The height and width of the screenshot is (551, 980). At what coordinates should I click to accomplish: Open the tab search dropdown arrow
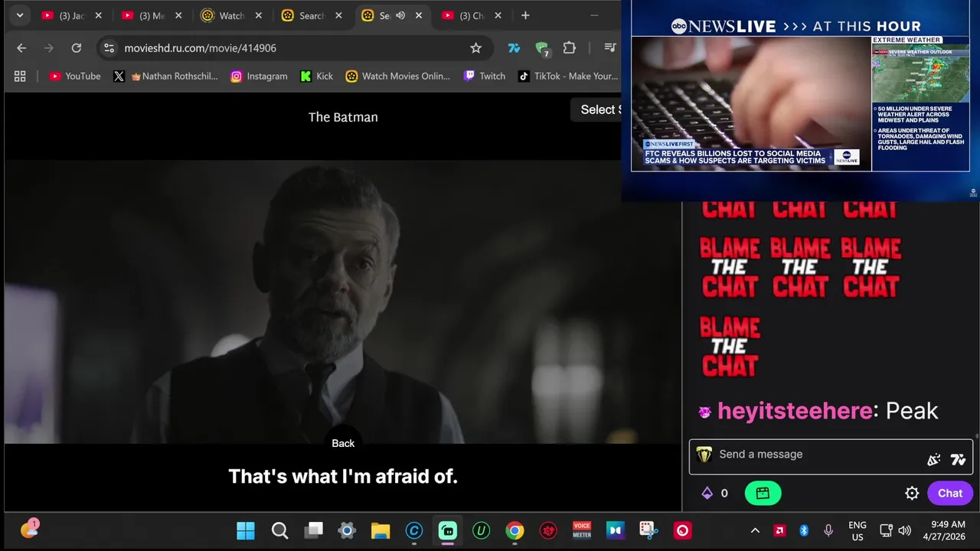coord(20,15)
